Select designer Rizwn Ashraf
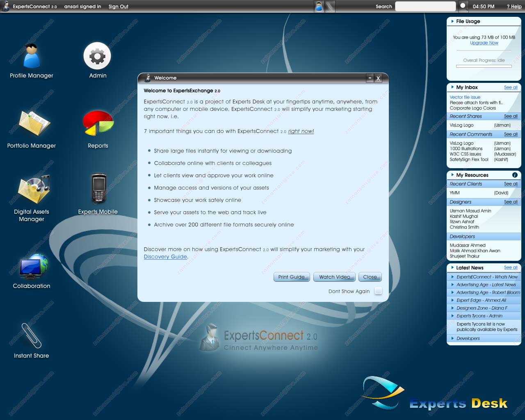Screen dimensions: 525x420 click(462, 221)
